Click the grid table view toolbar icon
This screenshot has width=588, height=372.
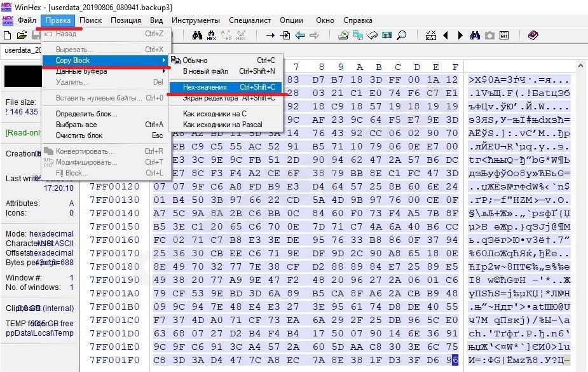click(x=504, y=35)
